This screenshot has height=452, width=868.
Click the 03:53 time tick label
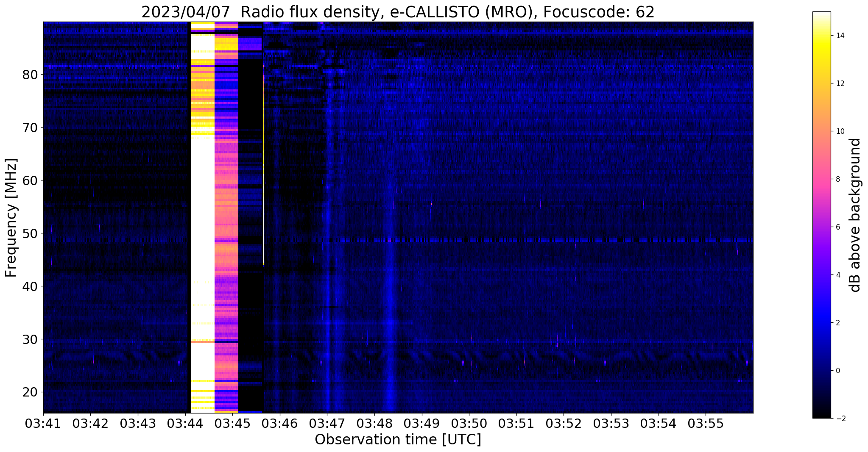611,424
